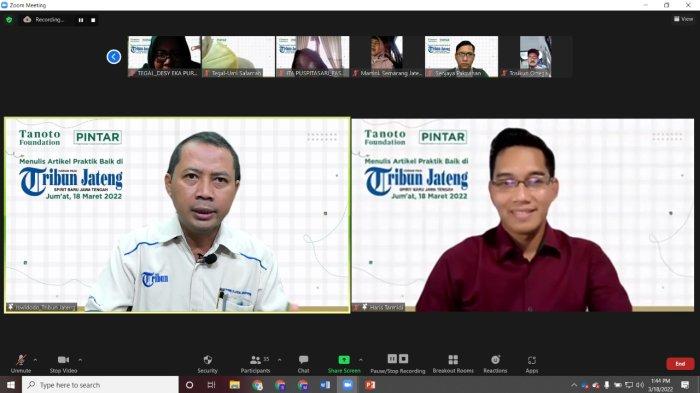Image resolution: width=700 pixels, height=393 pixels.
Task: Open the View layout menu
Action: click(x=683, y=19)
